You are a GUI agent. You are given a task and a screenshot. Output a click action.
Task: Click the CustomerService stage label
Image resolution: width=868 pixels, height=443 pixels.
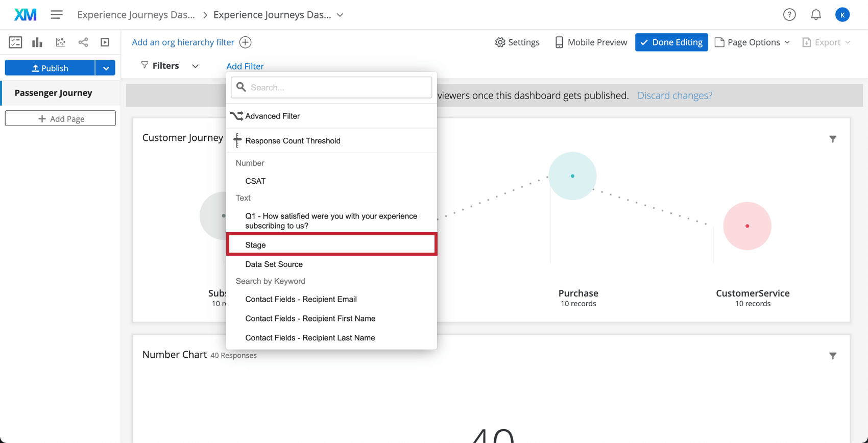click(x=753, y=293)
